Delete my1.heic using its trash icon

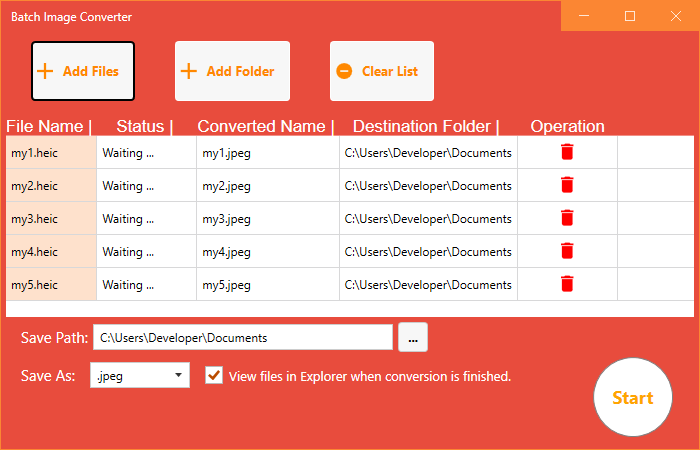(567, 152)
